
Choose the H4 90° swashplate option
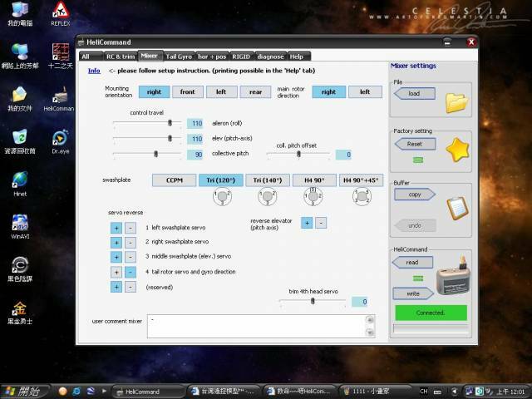coord(313,180)
